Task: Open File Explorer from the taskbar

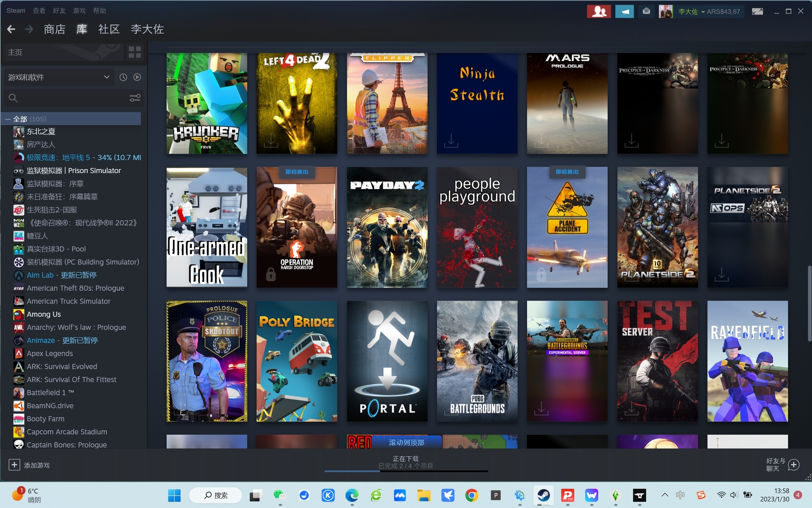Action: pos(424,495)
